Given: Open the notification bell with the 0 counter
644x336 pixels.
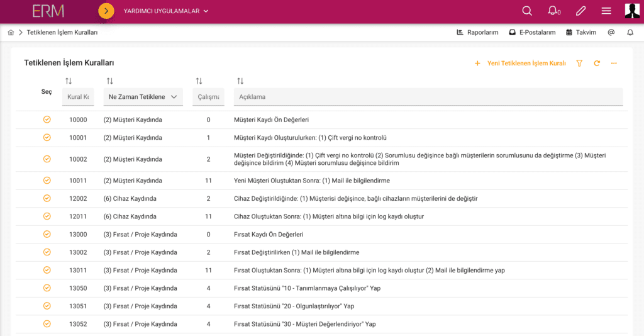Looking at the screenshot, I should [x=554, y=11].
